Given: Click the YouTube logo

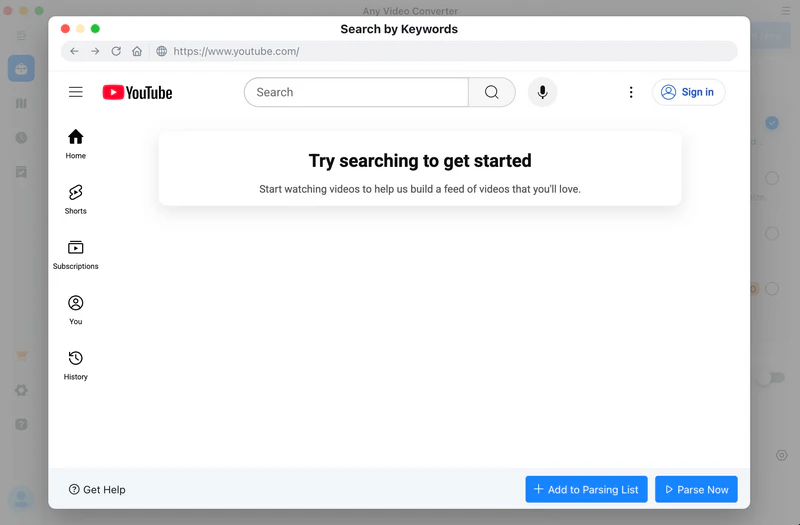Looking at the screenshot, I should pos(137,92).
